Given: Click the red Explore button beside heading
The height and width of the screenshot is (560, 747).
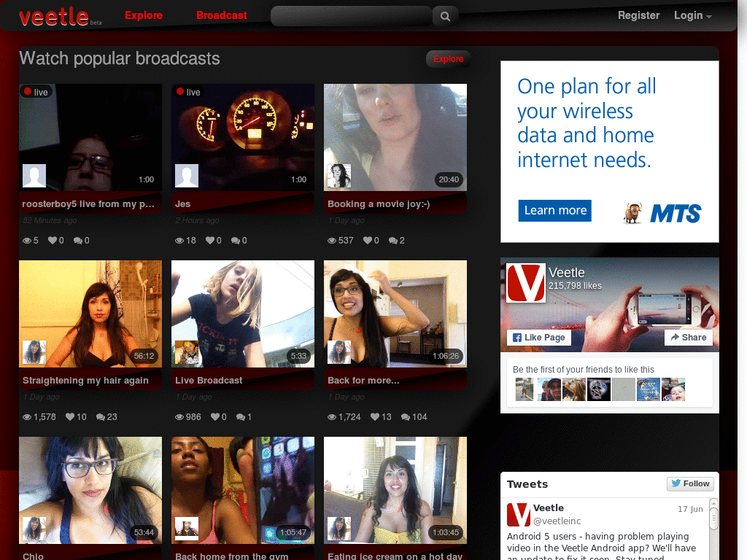Looking at the screenshot, I should coord(449,59).
